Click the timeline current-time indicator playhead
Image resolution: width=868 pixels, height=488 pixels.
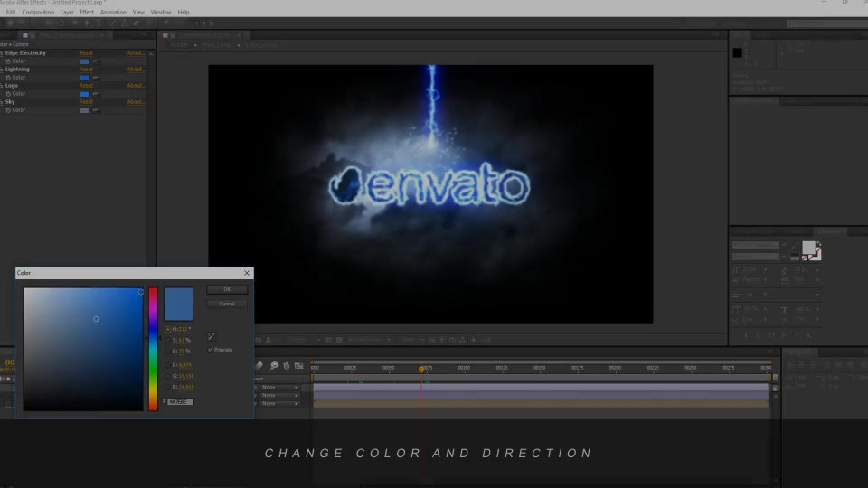pyautogui.click(x=421, y=369)
